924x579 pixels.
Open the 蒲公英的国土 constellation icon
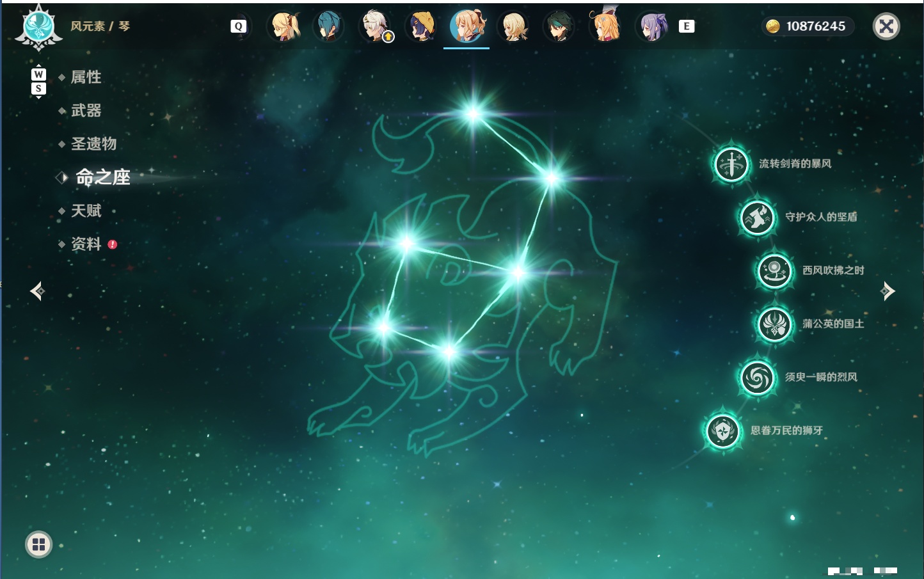775,324
